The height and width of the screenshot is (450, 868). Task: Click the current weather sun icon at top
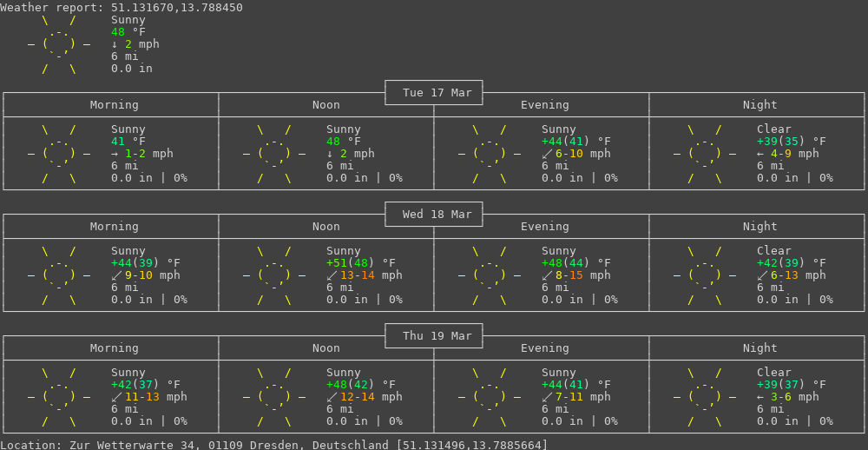point(59,44)
